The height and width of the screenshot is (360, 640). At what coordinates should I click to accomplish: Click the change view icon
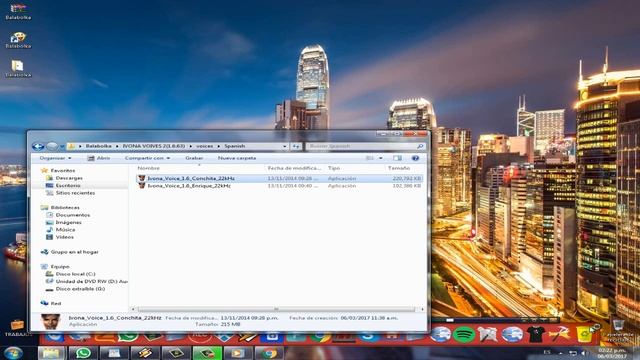[370, 158]
